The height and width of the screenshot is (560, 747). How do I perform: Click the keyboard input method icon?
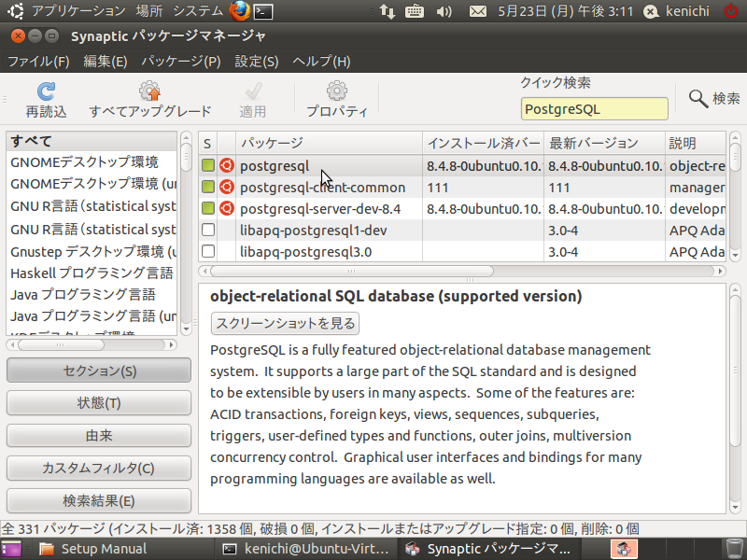415,11
